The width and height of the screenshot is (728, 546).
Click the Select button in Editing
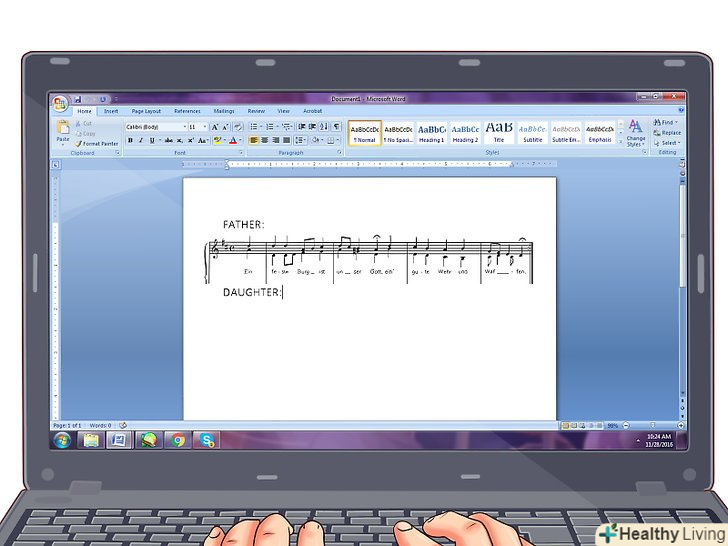[x=667, y=143]
